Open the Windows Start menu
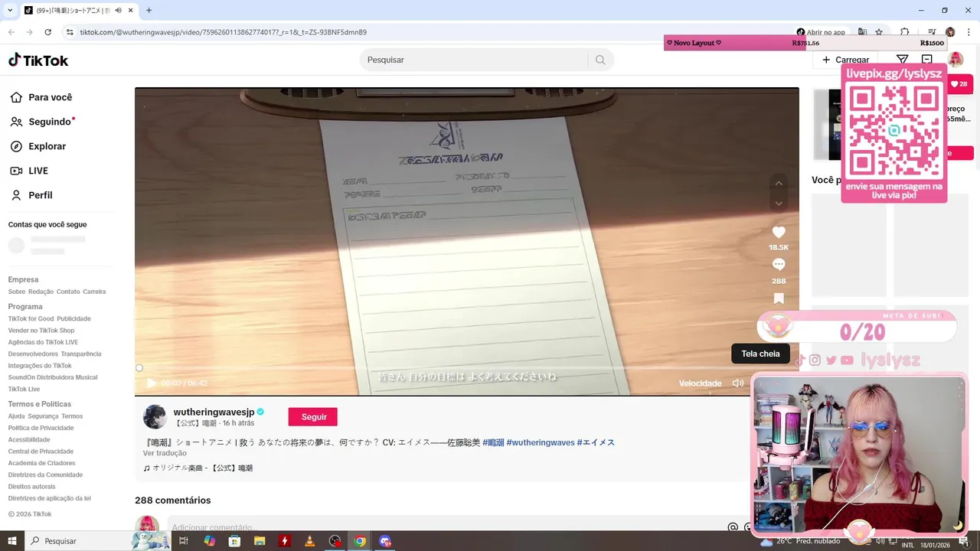Viewport: 980px width, 551px height. point(12,541)
